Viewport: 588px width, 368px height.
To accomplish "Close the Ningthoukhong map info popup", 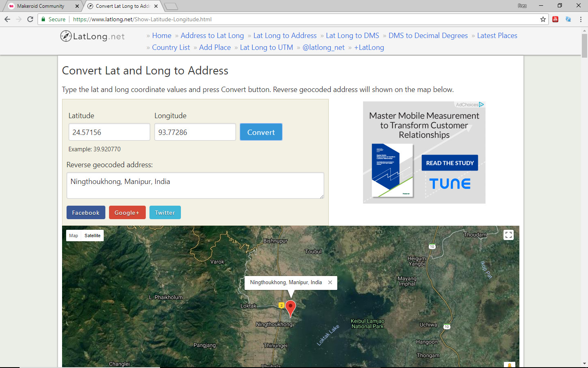I will pos(330,282).
